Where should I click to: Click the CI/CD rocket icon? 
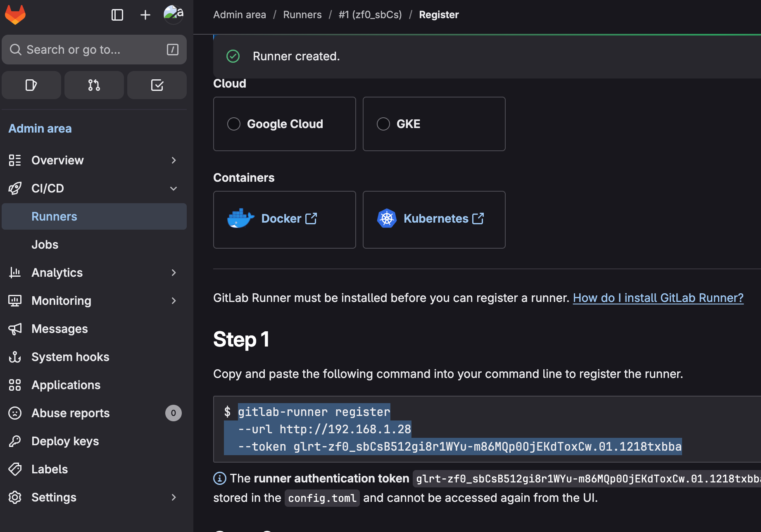(x=15, y=188)
